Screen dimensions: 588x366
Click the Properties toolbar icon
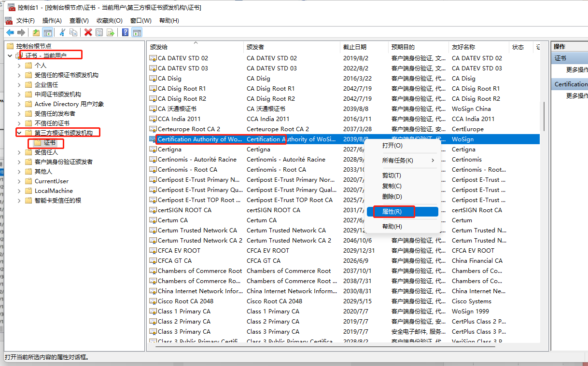(x=99, y=32)
